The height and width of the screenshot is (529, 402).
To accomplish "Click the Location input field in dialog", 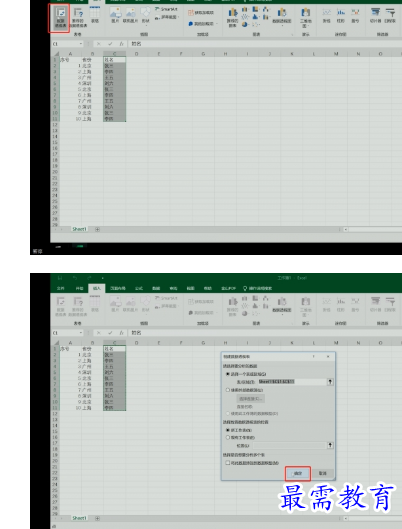I will point(289,446).
